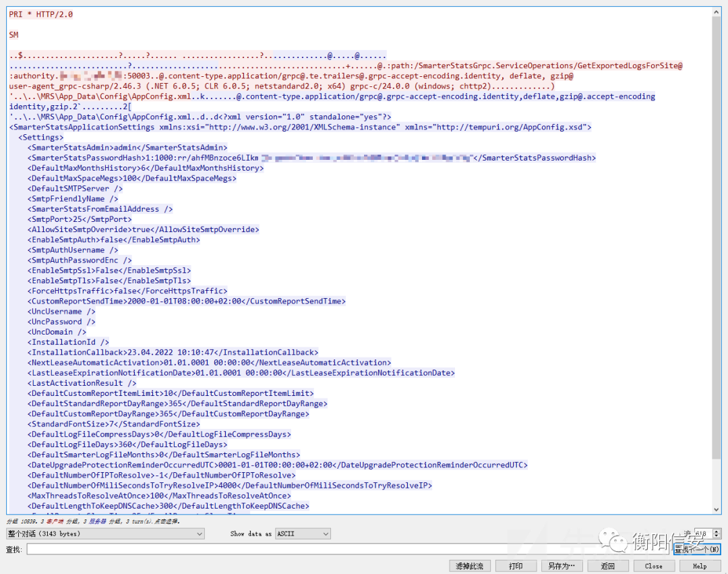
Task: Click the <SmtpAuthUsername /> line
Action: click(x=73, y=250)
